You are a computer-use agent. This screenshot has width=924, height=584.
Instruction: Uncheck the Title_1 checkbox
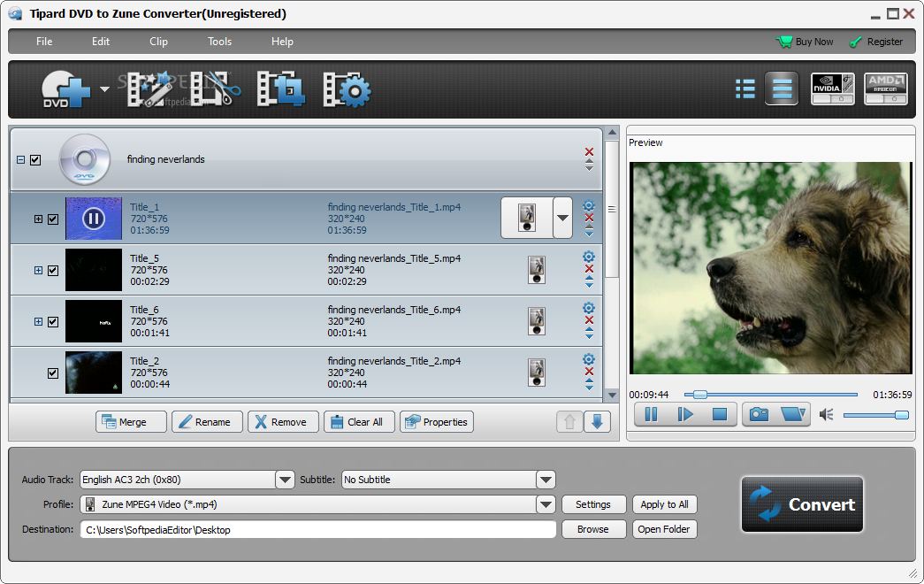pyautogui.click(x=53, y=219)
